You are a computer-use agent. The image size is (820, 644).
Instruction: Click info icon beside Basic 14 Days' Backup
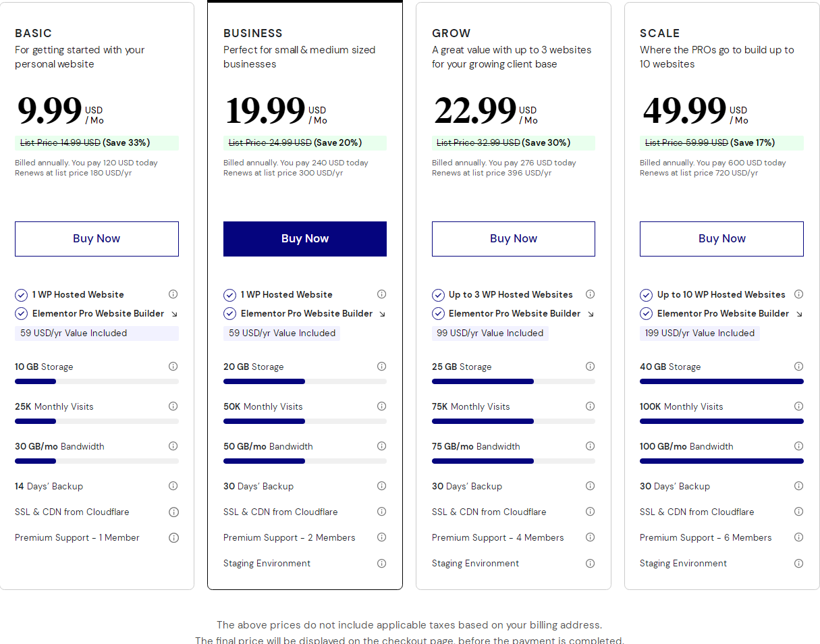point(173,486)
